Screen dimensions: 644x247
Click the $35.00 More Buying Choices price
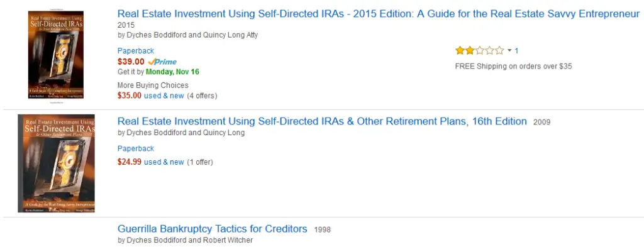tap(130, 96)
